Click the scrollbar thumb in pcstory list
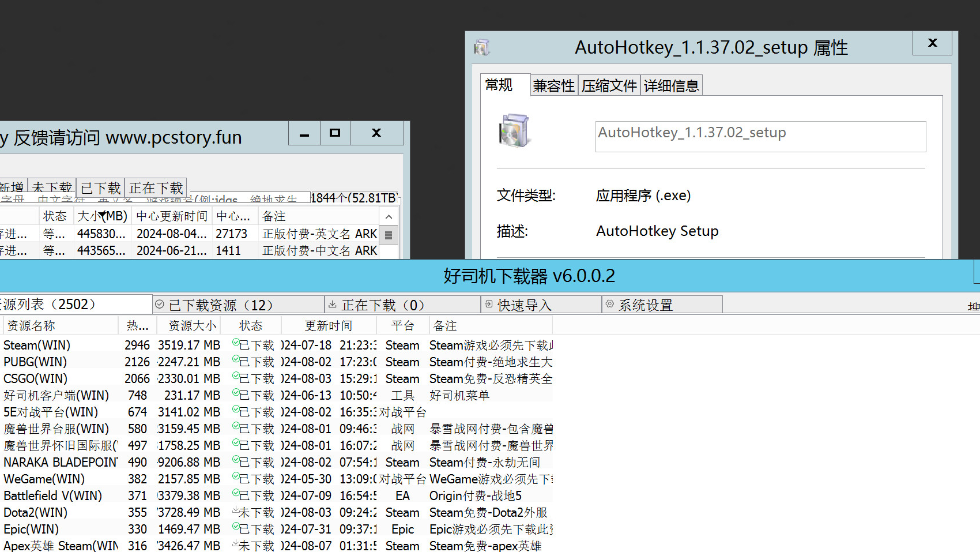Image resolution: width=980 pixels, height=552 pixels. coord(389,235)
